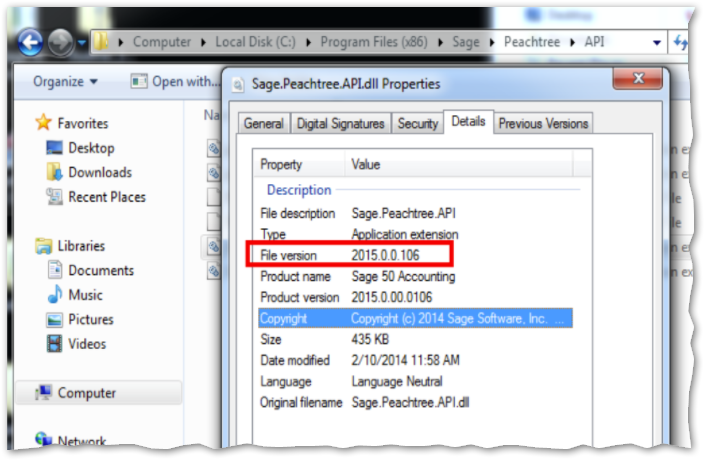Viewport: 706px width, 461px height.
Task: Select the Size 435 KB row
Action: (x=415, y=339)
